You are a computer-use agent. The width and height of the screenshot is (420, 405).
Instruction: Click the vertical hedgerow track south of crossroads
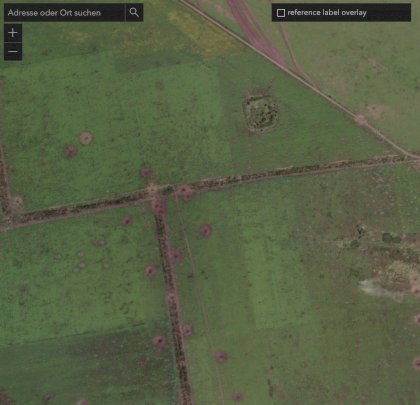171,297
